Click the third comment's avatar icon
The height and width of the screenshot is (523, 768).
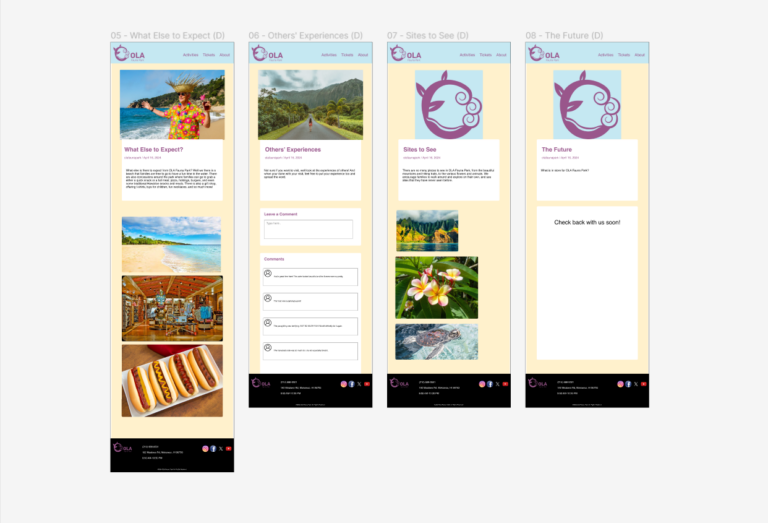click(x=268, y=323)
